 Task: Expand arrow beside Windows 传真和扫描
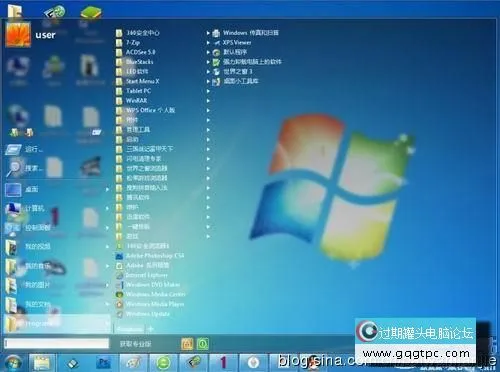(208, 33)
